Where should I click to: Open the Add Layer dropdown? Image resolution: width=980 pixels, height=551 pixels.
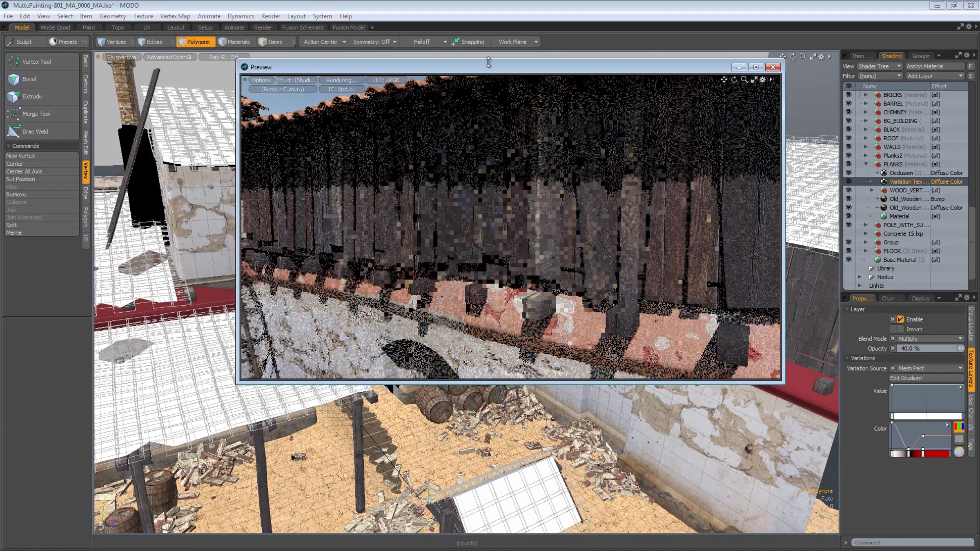click(x=935, y=76)
